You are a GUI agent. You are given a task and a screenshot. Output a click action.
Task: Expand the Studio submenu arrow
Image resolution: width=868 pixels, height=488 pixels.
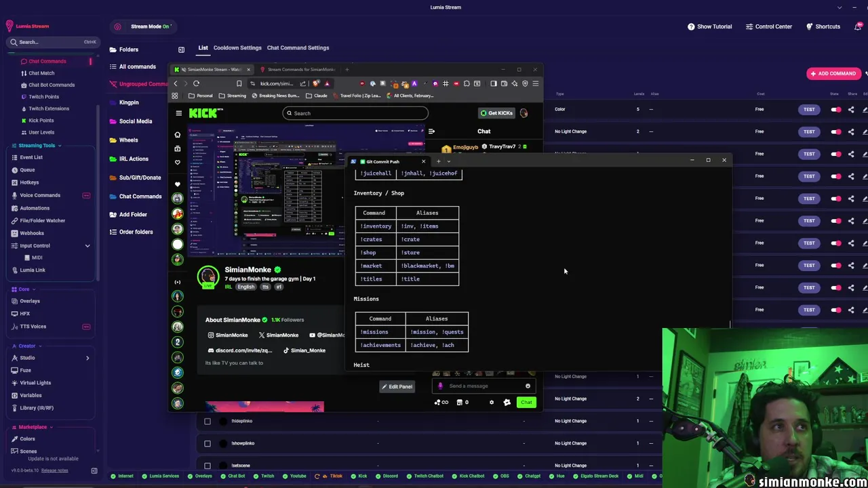pyautogui.click(x=87, y=357)
